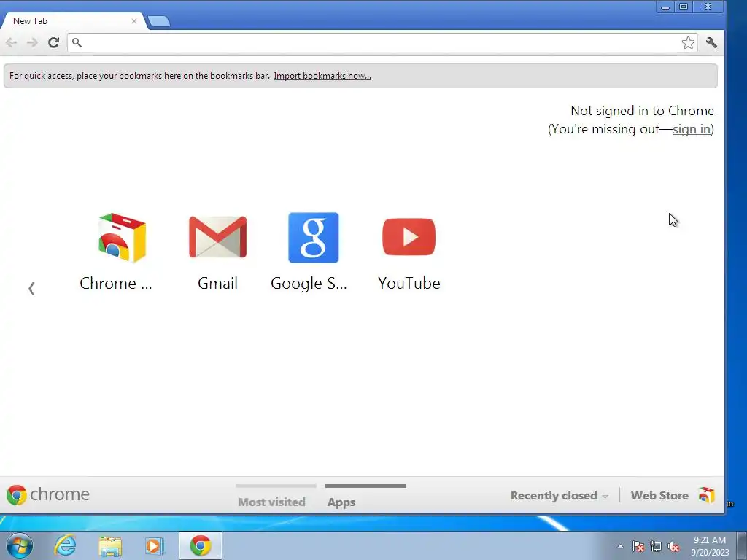Launch Internet Explorer from the taskbar
This screenshot has width=747, height=560.
(x=65, y=545)
